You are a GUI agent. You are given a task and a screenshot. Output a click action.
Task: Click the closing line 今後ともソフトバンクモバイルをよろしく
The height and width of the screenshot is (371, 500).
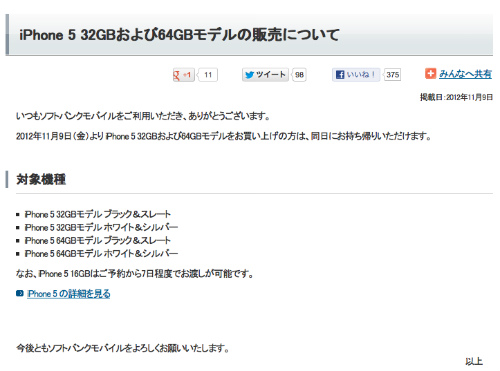[x=123, y=348]
